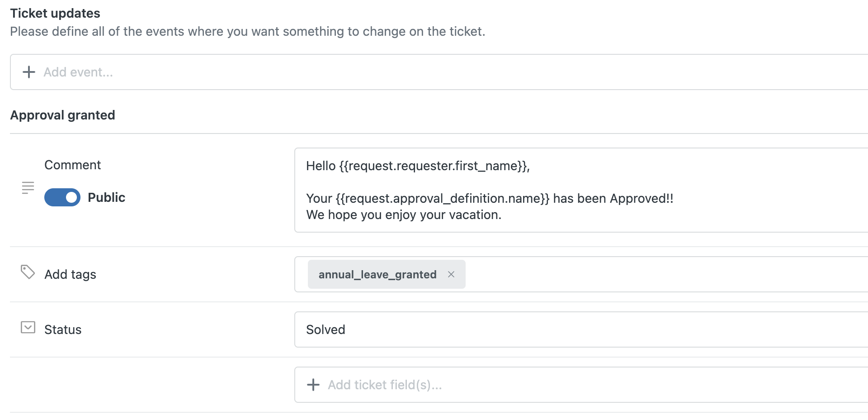Click the Status field label
868x420 pixels.
coord(63,329)
